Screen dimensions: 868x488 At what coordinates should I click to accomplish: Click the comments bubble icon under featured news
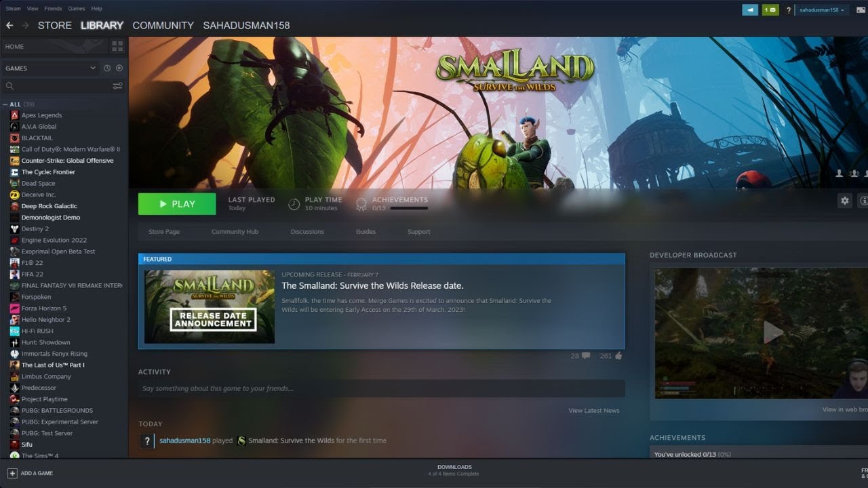585,356
